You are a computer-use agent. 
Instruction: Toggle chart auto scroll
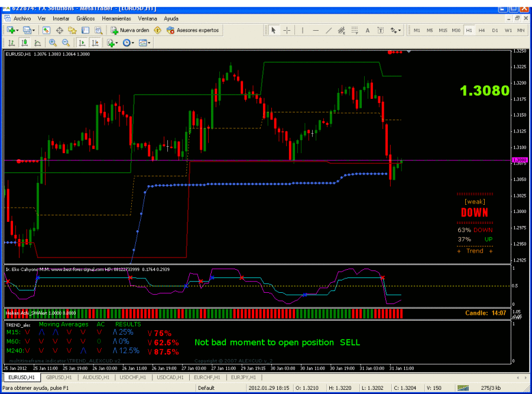click(82, 43)
